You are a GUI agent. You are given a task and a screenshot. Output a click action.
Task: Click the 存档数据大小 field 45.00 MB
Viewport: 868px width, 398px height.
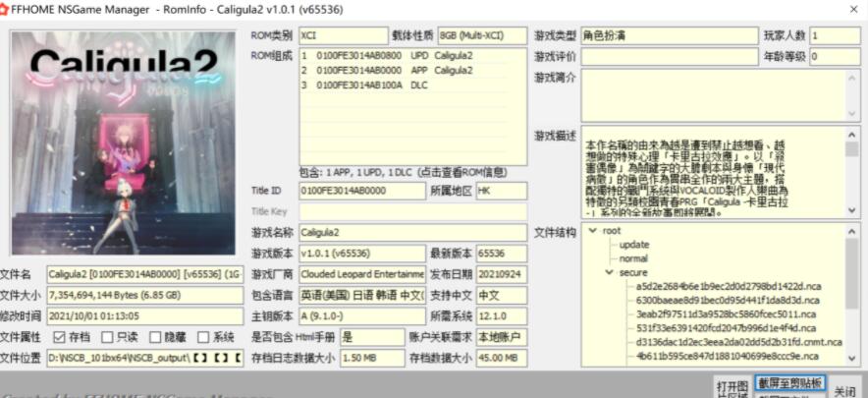tap(502, 358)
